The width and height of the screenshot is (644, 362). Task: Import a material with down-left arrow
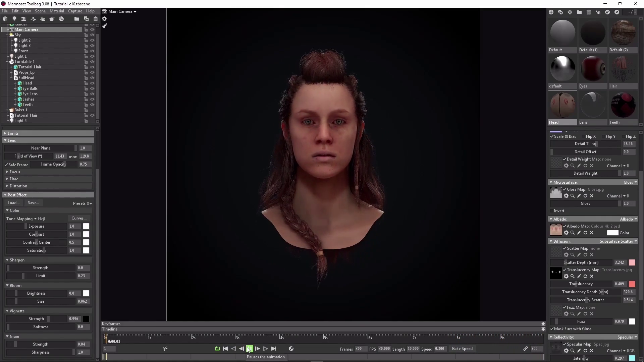pos(607,12)
